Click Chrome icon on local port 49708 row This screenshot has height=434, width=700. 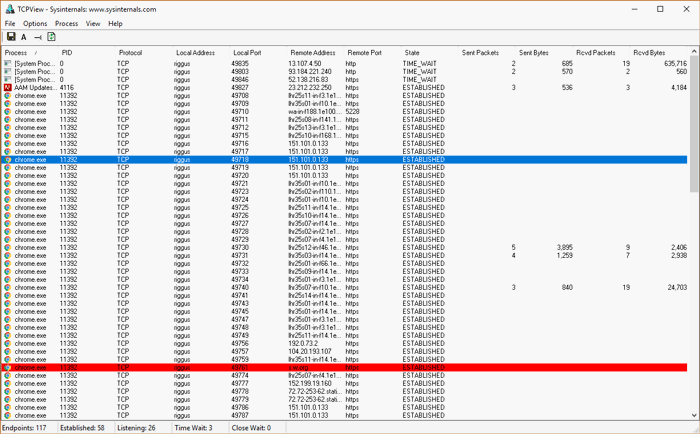click(x=8, y=96)
